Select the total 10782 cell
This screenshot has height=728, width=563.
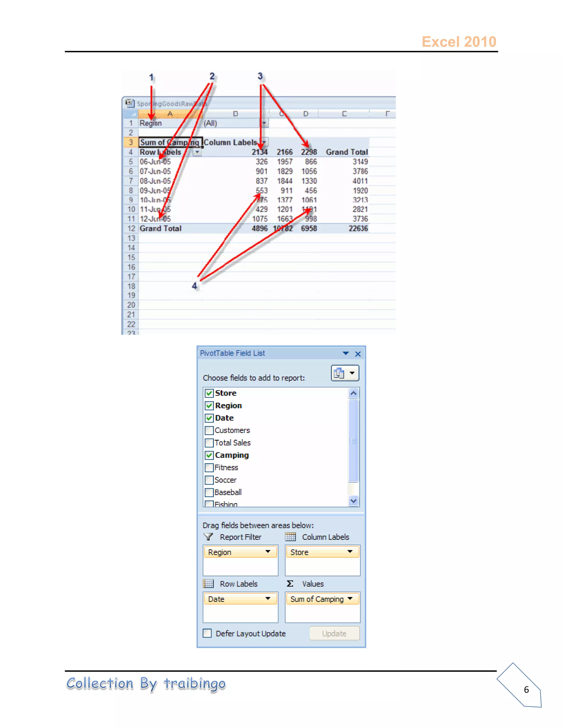281,229
